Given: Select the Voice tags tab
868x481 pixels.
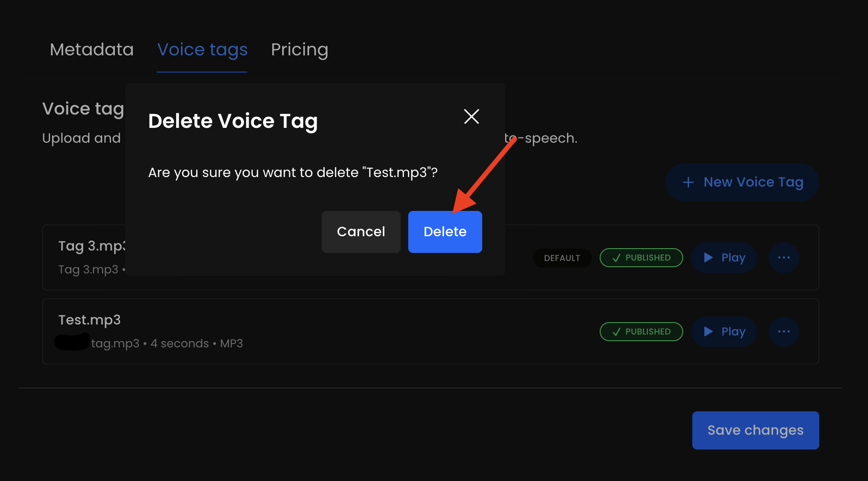Looking at the screenshot, I should (x=202, y=50).
